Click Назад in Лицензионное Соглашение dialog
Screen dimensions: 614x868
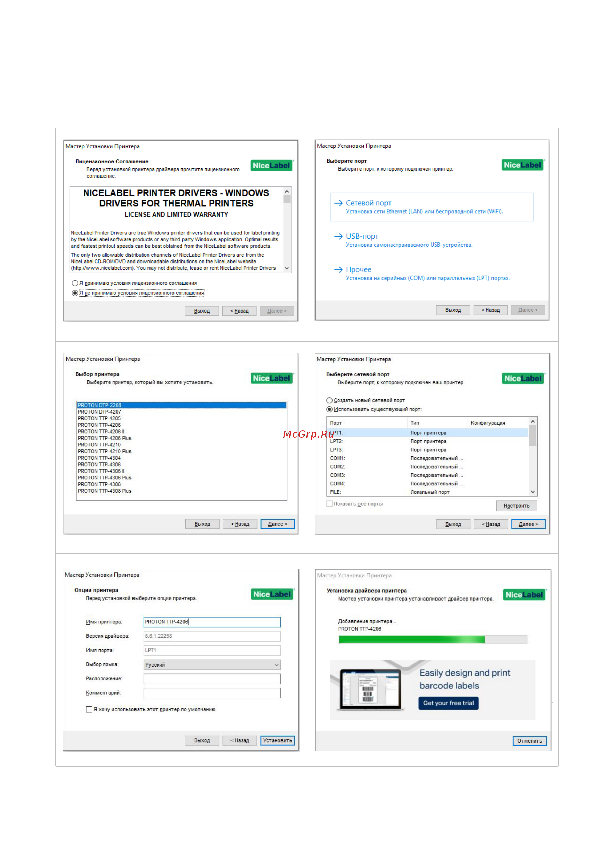(x=239, y=311)
